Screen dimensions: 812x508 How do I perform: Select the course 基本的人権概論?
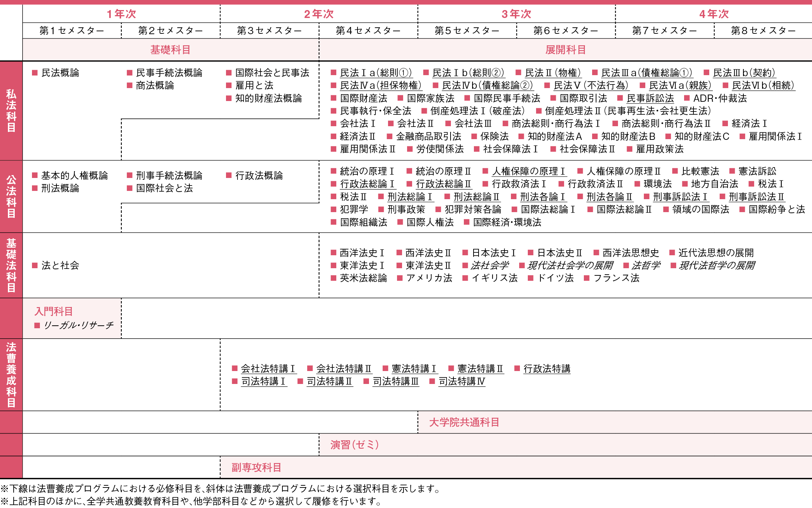(74, 175)
